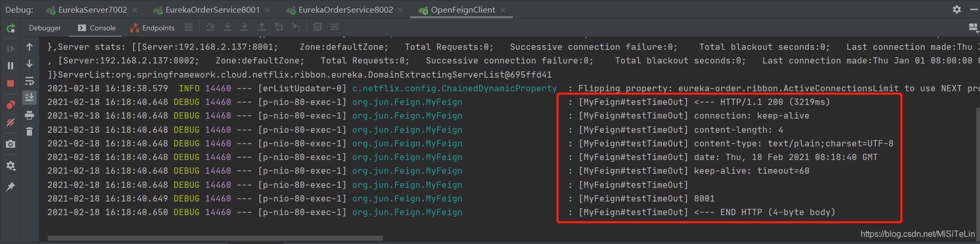Open View Breakpoints red circles icon
Image resolution: width=980 pixels, height=244 pixels.
tap(11, 104)
